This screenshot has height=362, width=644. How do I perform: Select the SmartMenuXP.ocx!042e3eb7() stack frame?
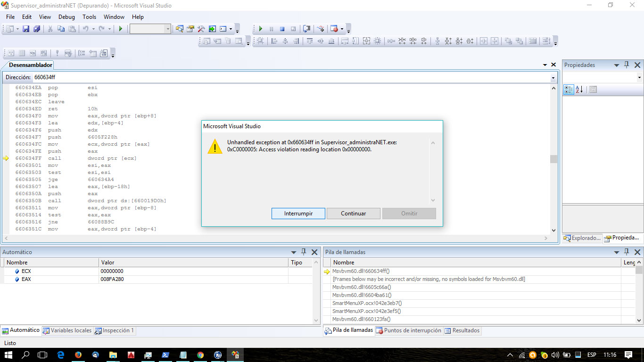pos(472,303)
